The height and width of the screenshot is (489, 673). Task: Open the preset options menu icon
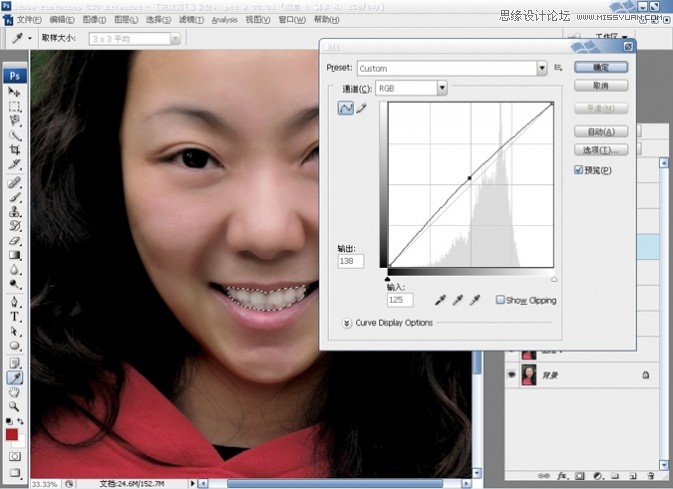pos(558,68)
